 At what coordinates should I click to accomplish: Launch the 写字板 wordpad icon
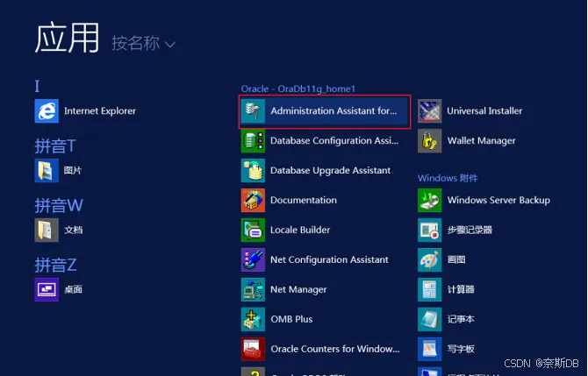point(430,349)
